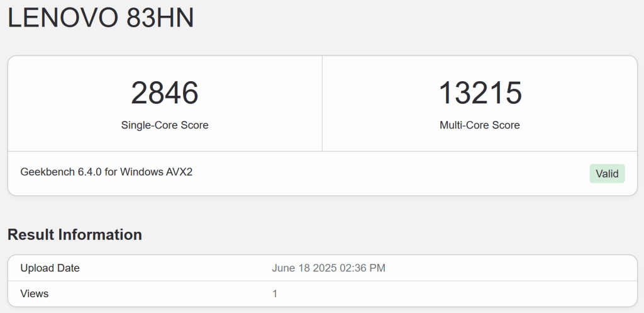This screenshot has width=644, height=313.
Task: Click the Result heading word
Action: pos(31,235)
